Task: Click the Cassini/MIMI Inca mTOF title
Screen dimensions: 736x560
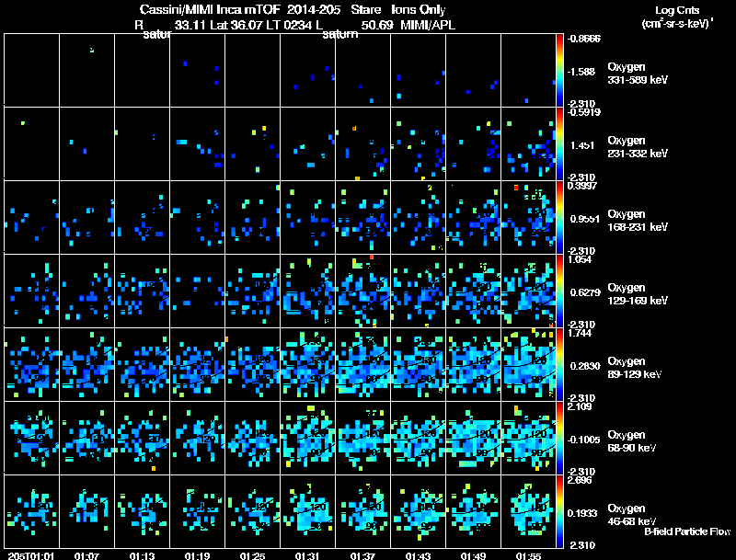Action: (x=210, y=10)
